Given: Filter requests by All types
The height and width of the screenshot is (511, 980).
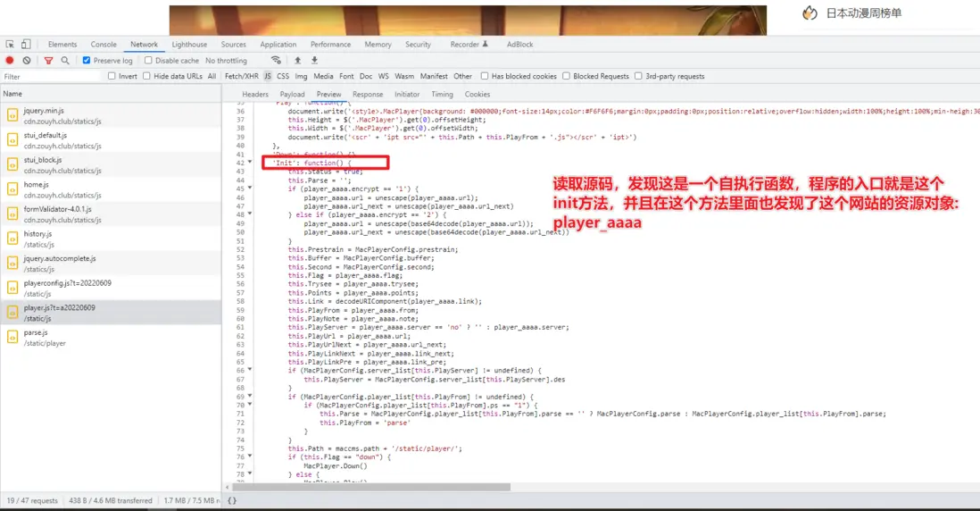Looking at the screenshot, I should click(212, 76).
